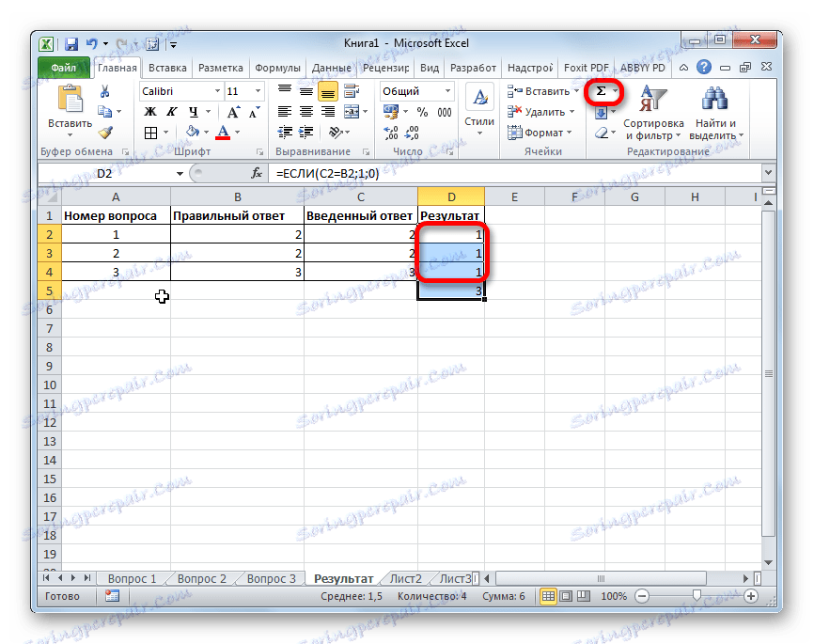Click the Cut scissors icon
This screenshot has height=644, width=814.
pyautogui.click(x=105, y=91)
